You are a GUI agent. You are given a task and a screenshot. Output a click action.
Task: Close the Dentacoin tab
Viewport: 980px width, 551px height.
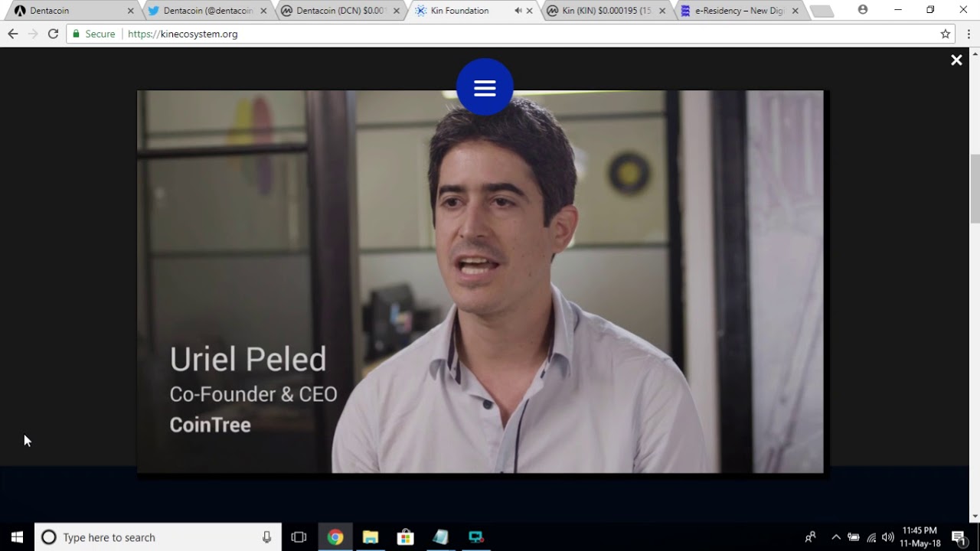point(130,11)
